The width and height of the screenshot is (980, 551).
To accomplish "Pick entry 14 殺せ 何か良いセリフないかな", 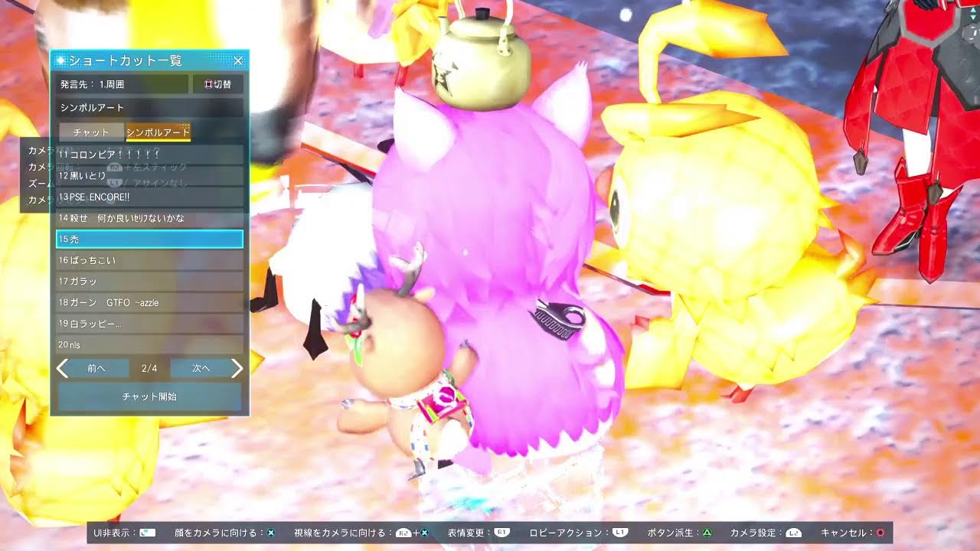I will click(x=150, y=218).
